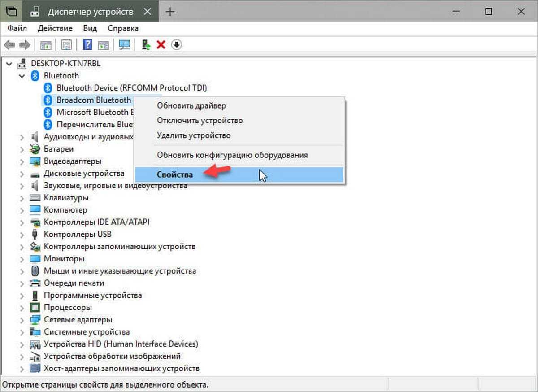Click the scan for hardware changes monitor icon
This screenshot has width=538, height=392.
coord(124,45)
